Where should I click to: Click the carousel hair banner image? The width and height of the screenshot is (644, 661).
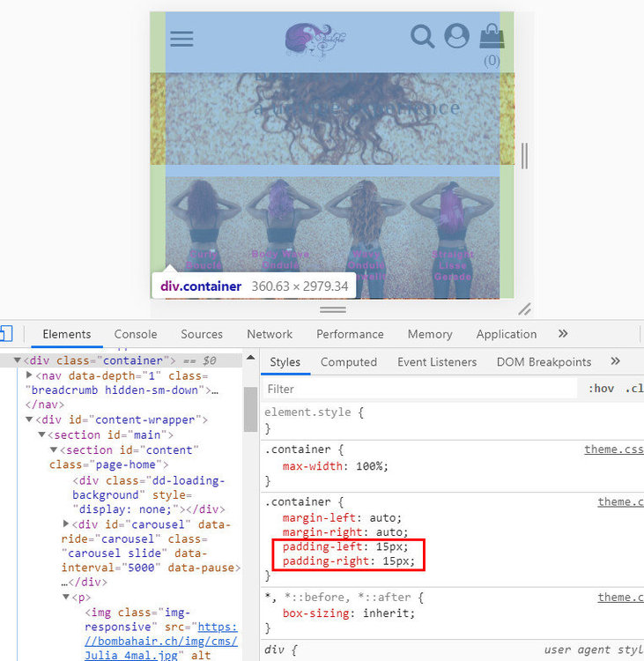coord(332,119)
